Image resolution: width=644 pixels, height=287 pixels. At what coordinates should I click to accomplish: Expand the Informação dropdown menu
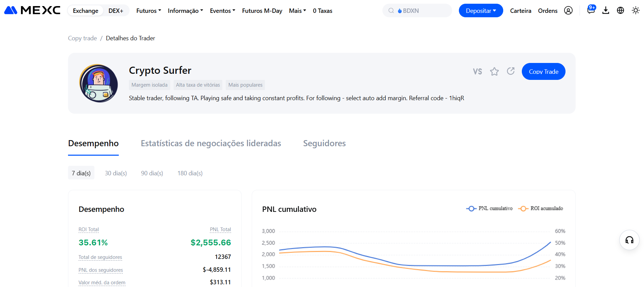click(185, 11)
